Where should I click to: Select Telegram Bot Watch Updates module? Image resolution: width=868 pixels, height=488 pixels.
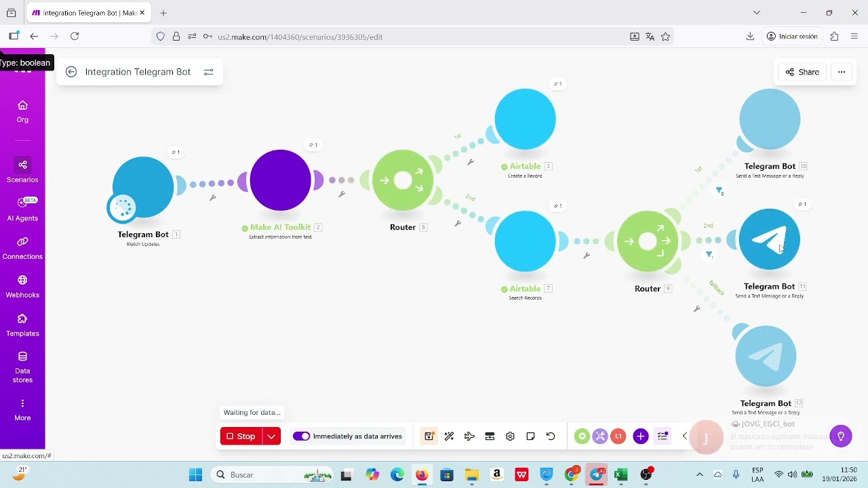coord(143,187)
